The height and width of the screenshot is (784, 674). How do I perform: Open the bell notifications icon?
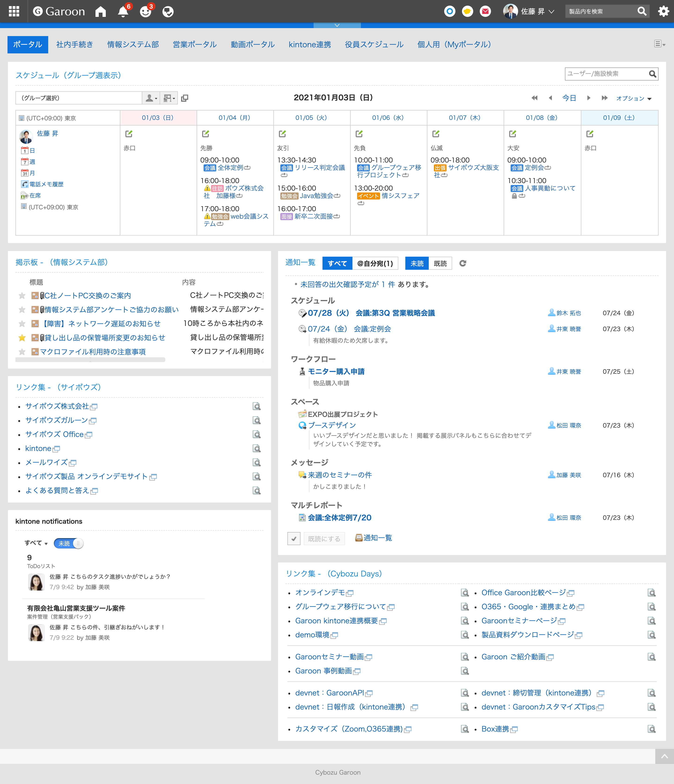pyautogui.click(x=123, y=12)
